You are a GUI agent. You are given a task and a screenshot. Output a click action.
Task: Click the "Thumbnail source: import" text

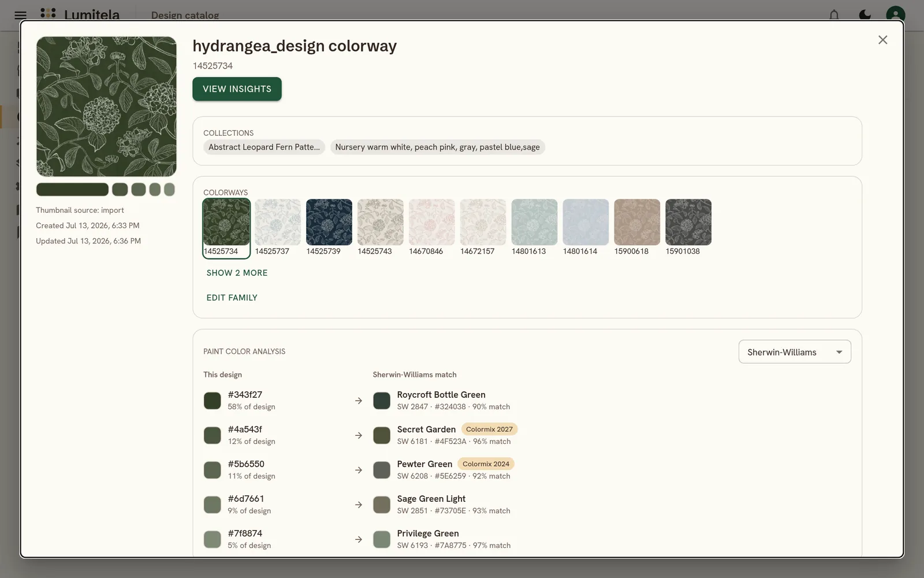click(80, 210)
